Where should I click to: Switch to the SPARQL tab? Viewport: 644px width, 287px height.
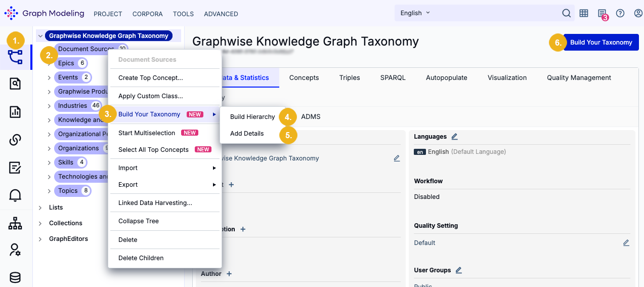click(x=393, y=78)
